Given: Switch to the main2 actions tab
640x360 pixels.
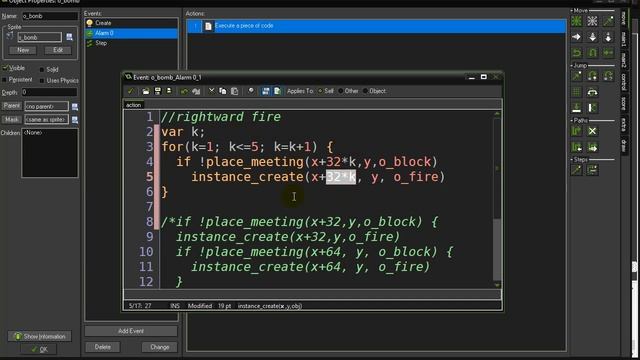Looking at the screenshot, I should click(623, 60).
